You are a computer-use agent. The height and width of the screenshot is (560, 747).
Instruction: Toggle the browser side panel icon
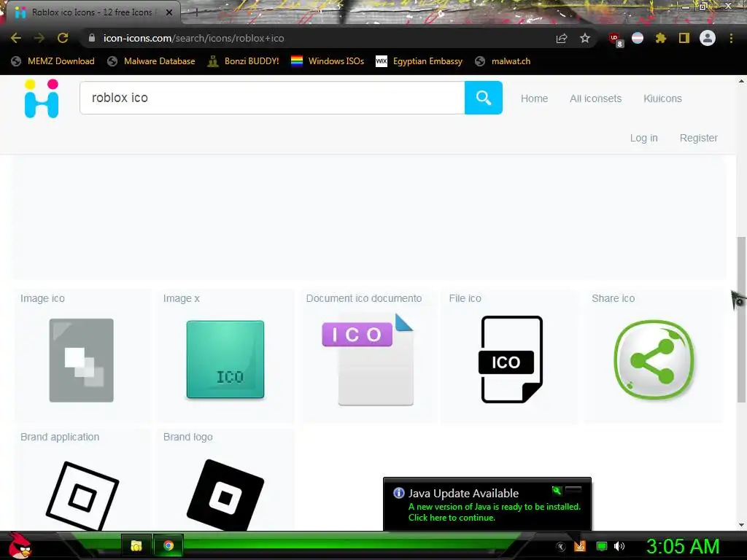684,38
